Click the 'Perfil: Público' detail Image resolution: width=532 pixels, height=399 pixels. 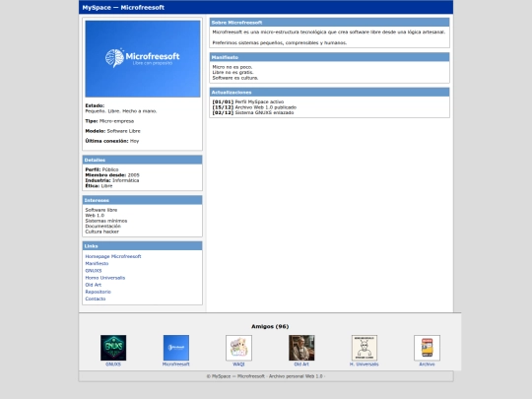[x=101, y=169]
